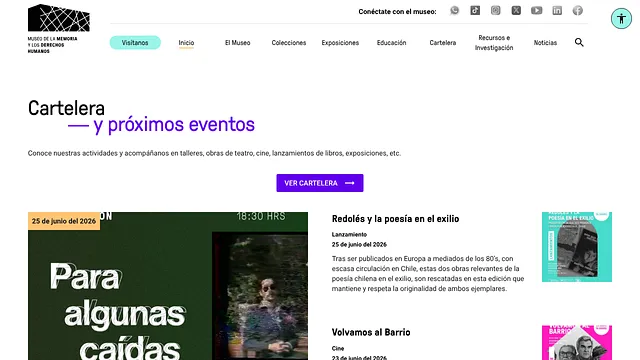
Task: Open site search with magnifier icon
Action: (579, 42)
